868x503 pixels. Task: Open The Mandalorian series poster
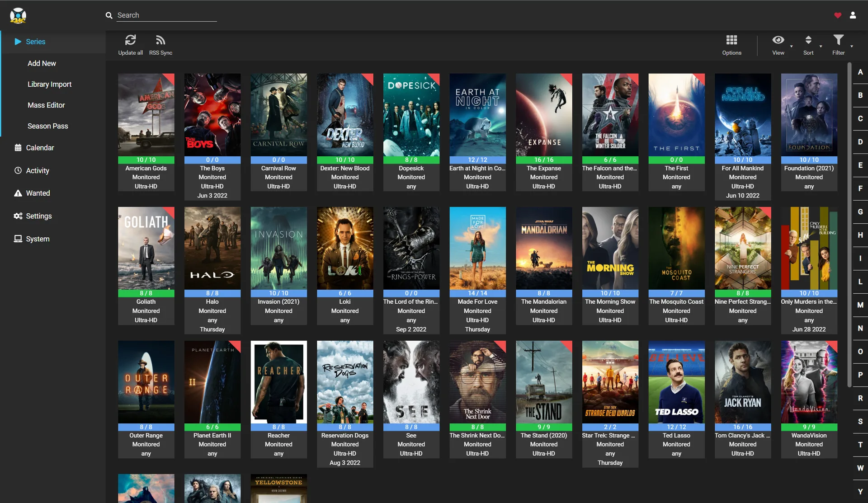(544, 248)
